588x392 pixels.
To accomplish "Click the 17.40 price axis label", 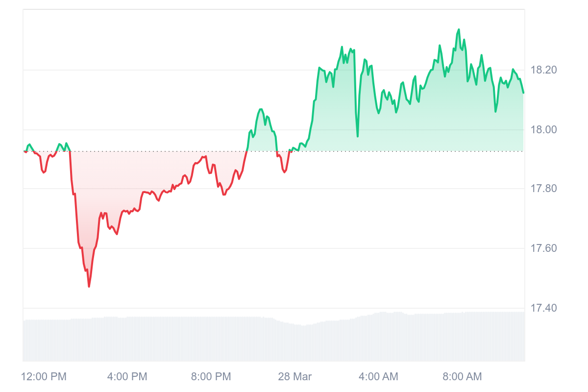I will pyautogui.click(x=544, y=308).
